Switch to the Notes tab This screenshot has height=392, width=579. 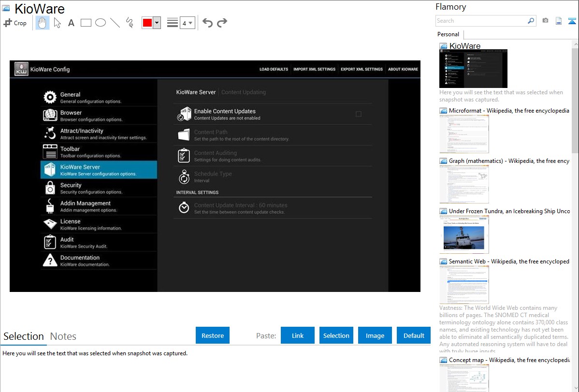[63, 336]
